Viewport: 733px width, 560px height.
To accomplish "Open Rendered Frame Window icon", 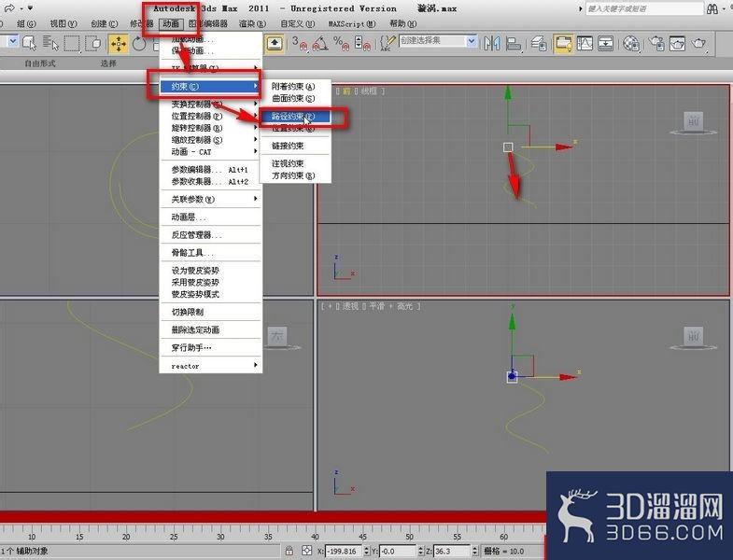I will [677, 44].
